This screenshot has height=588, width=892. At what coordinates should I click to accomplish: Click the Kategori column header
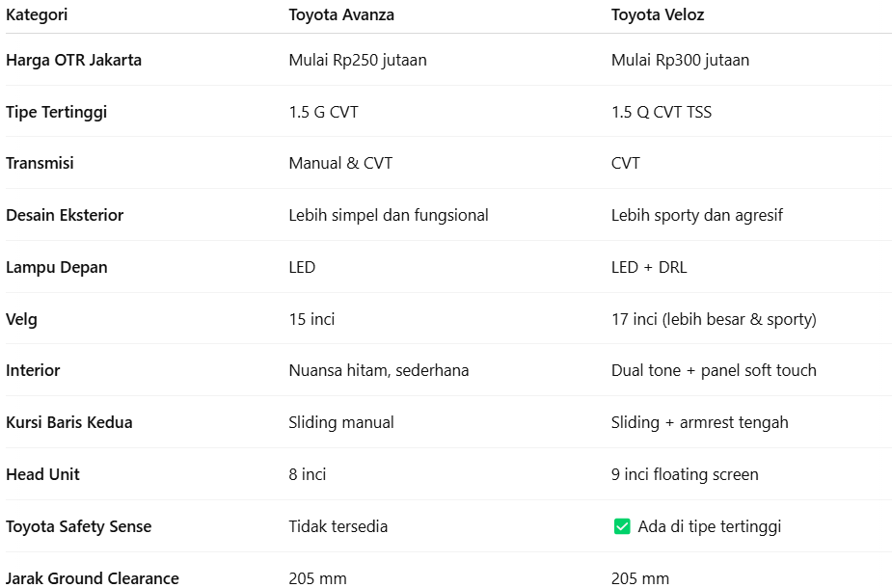pos(37,14)
